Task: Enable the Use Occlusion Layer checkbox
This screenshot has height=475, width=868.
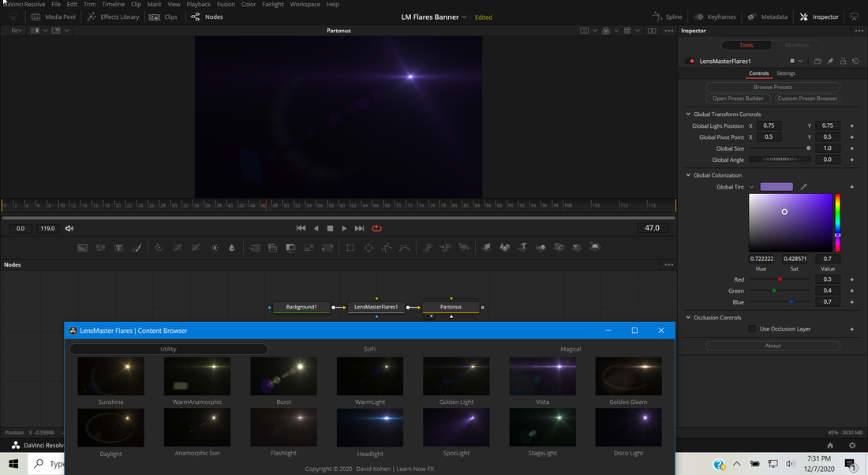Action: point(752,329)
